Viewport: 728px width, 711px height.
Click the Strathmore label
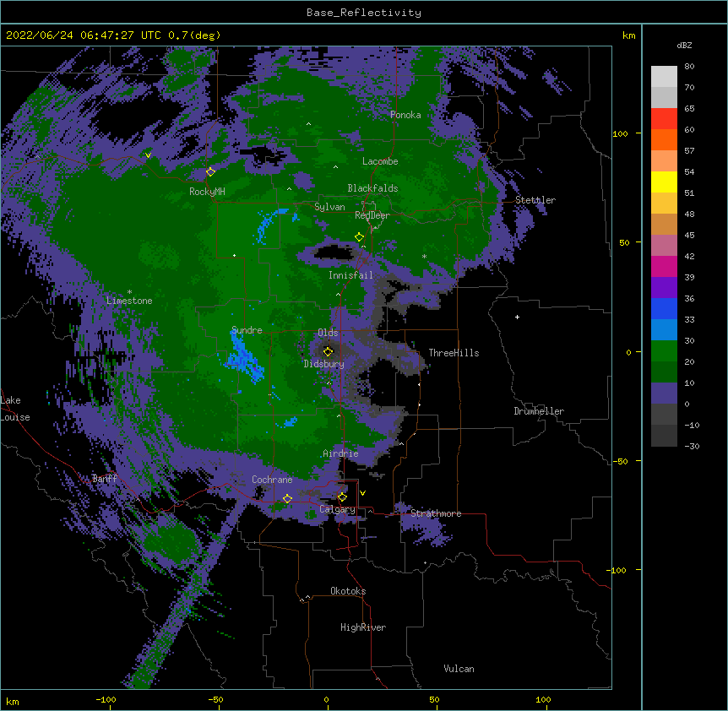pos(436,513)
